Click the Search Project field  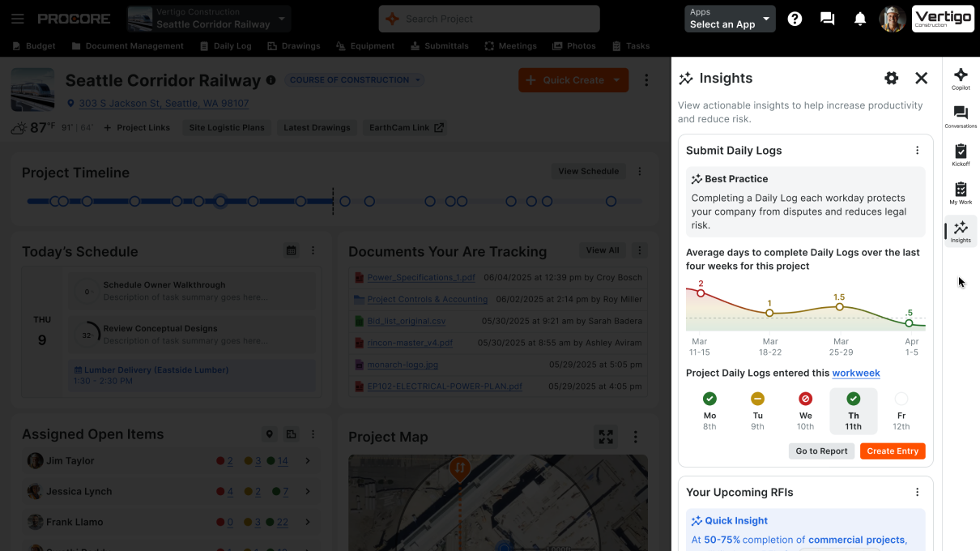pos(489,18)
